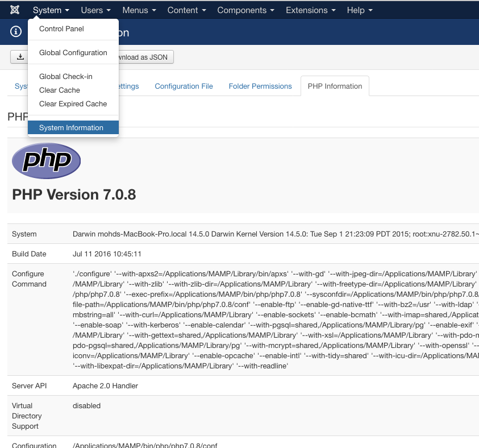Click the Download as JSON button
This screenshot has height=448, width=479.
pos(146,57)
